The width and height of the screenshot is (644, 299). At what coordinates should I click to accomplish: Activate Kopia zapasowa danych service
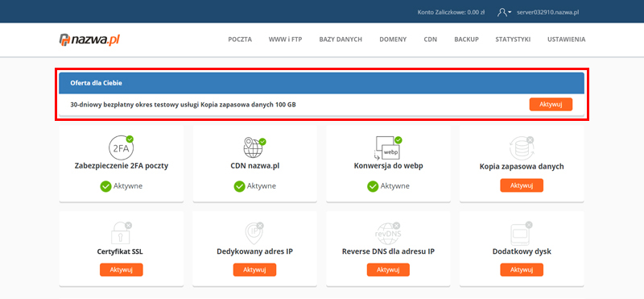[x=521, y=185]
